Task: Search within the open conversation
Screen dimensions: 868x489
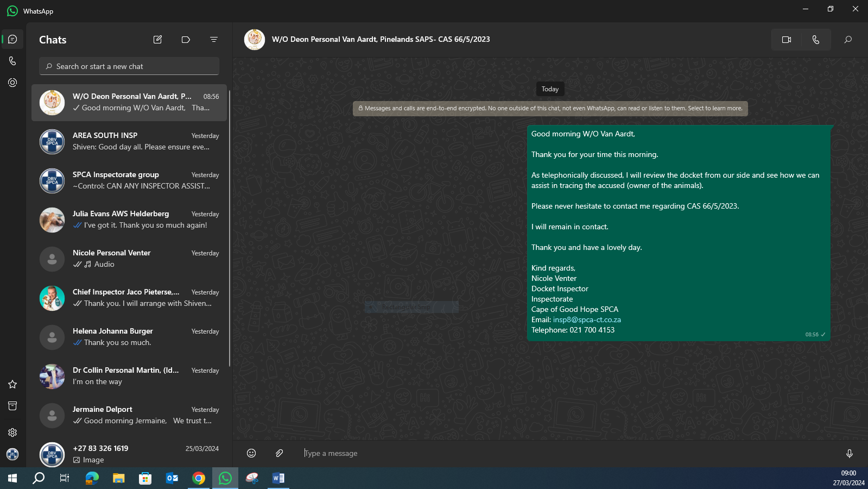Action: pyautogui.click(x=848, y=40)
